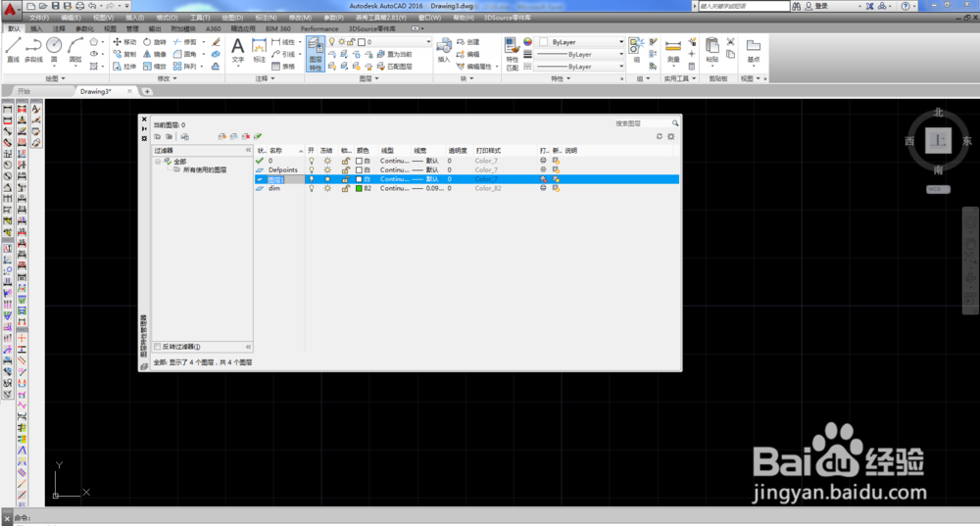Image resolution: width=980 pixels, height=526 pixels.
Task: Select the Circle (圆) tool
Action: [x=54, y=50]
